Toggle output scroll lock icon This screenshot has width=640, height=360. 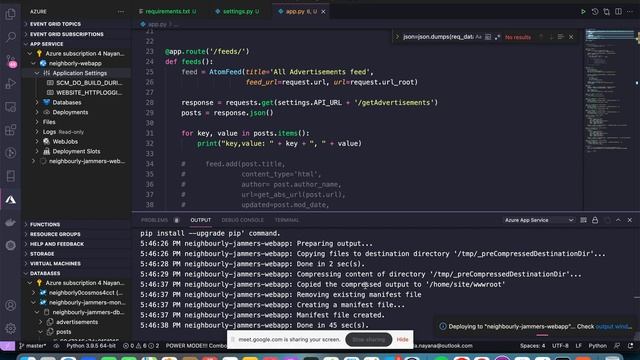pos(595,220)
